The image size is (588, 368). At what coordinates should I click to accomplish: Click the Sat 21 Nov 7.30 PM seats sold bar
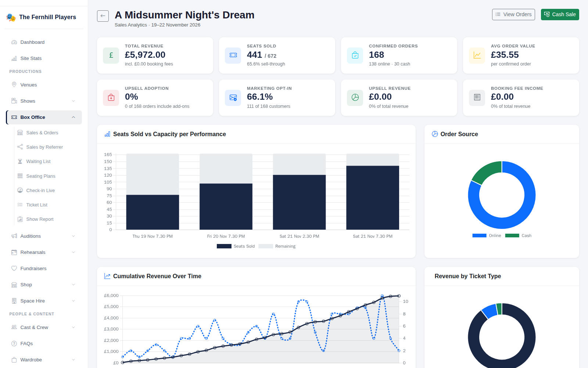[x=373, y=198]
